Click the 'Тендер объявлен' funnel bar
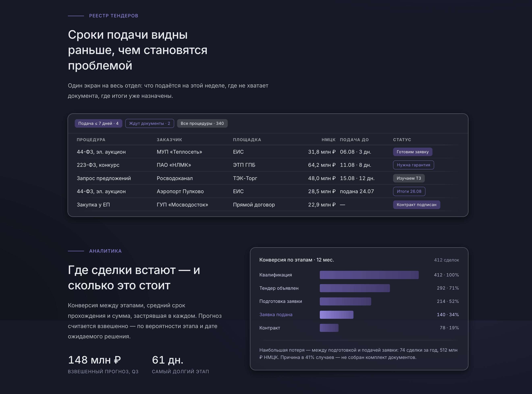532x394 pixels. tap(355, 288)
